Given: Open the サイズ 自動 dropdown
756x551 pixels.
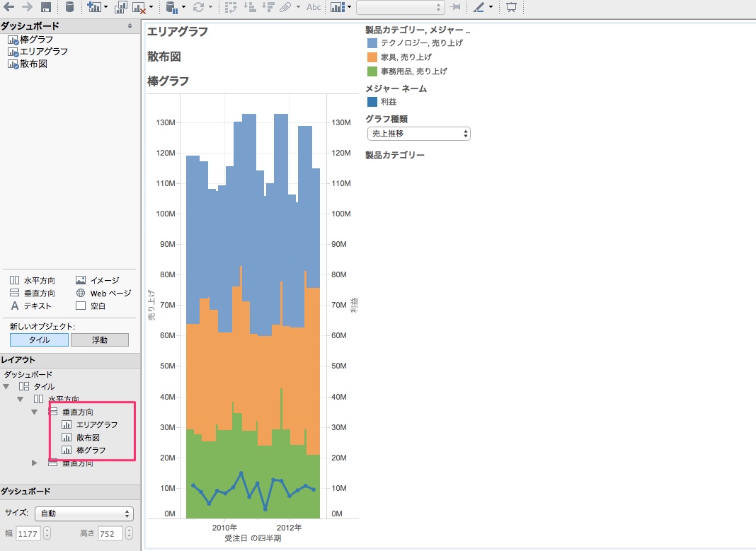Looking at the screenshot, I should [84, 514].
